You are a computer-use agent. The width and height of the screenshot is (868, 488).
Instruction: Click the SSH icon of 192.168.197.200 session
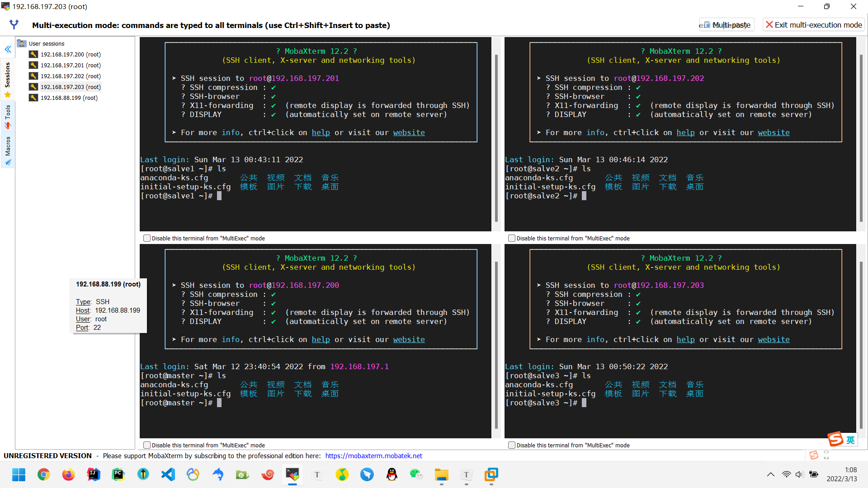coord(33,54)
